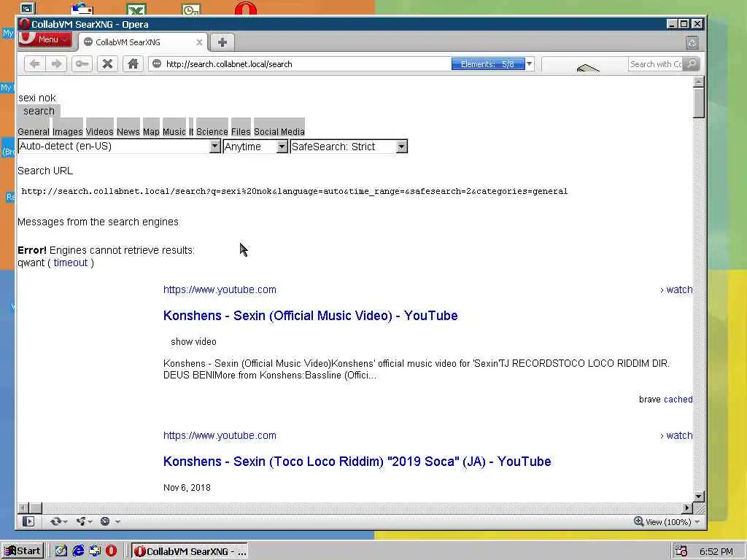Viewport: 747px width, 560px height.
Task: Click the Elements: 5/8 loading progress bar
Action: pyautogui.click(x=488, y=64)
